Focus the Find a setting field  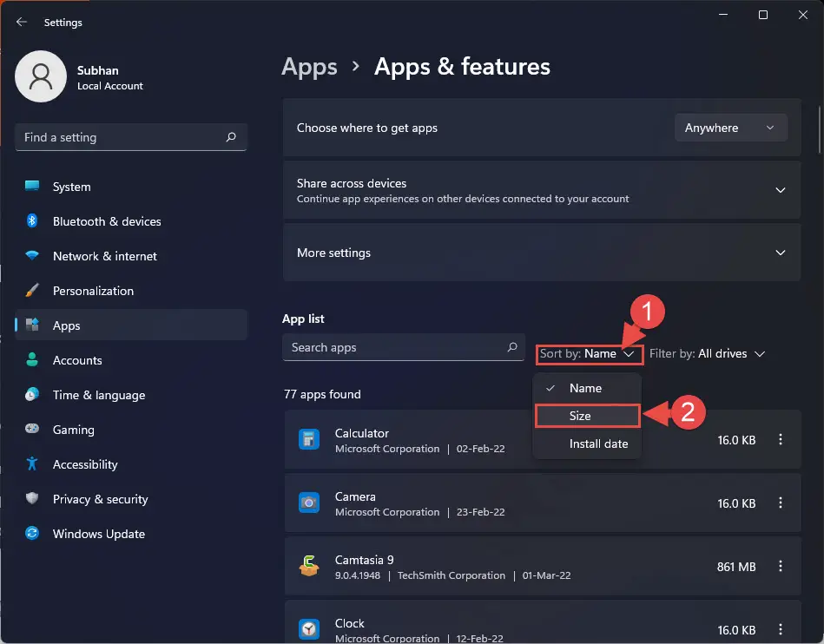(x=131, y=137)
